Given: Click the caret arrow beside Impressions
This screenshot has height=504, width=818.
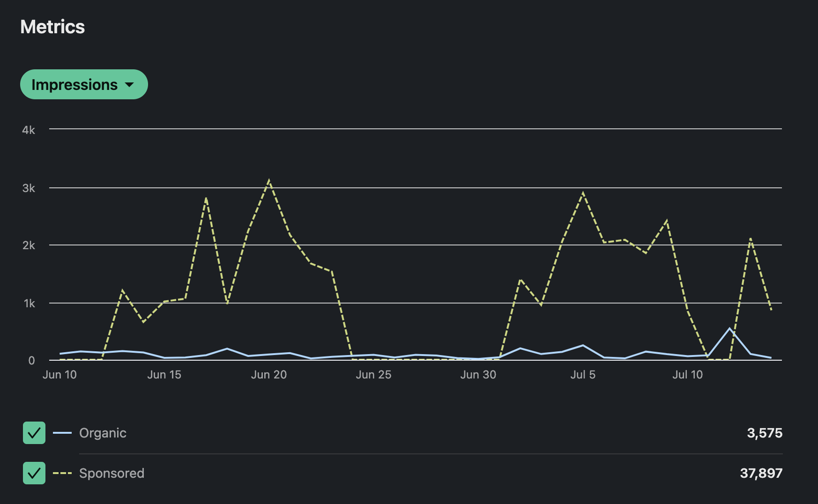Looking at the screenshot, I should coord(129,85).
